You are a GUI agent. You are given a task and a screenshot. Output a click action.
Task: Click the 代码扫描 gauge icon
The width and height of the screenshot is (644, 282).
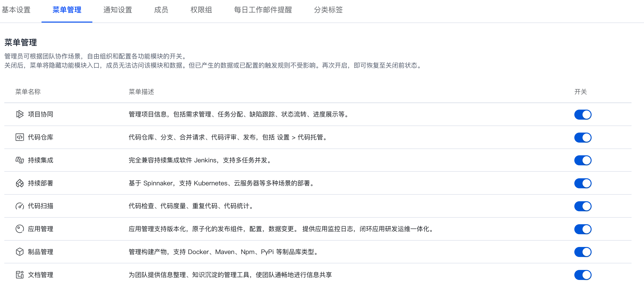20,206
